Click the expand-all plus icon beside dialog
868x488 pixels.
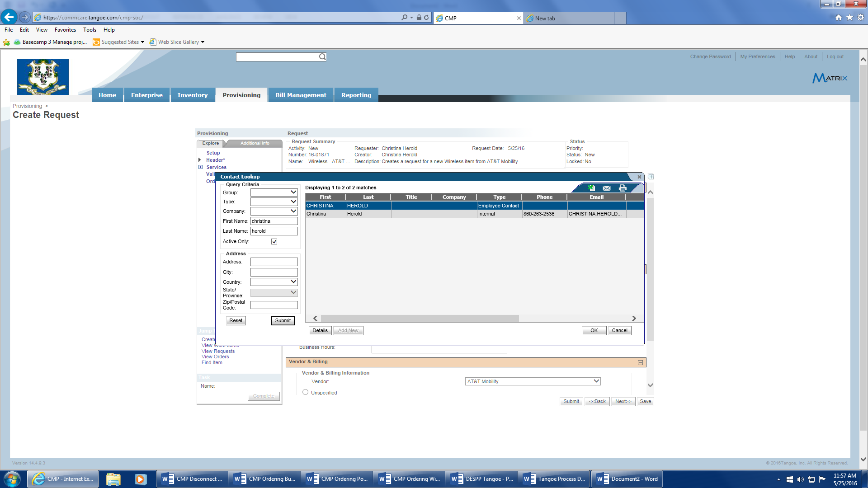point(651,177)
